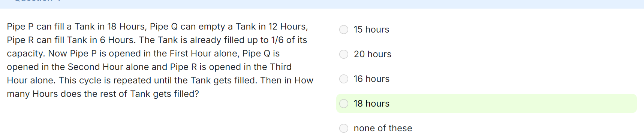Click the "16 hours" answer label

[371, 79]
